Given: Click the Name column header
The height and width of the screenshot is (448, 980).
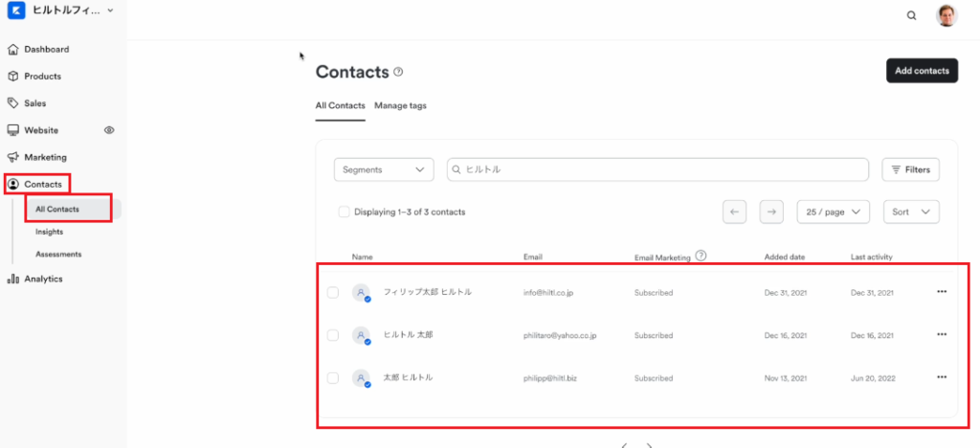Looking at the screenshot, I should [362, 257].
